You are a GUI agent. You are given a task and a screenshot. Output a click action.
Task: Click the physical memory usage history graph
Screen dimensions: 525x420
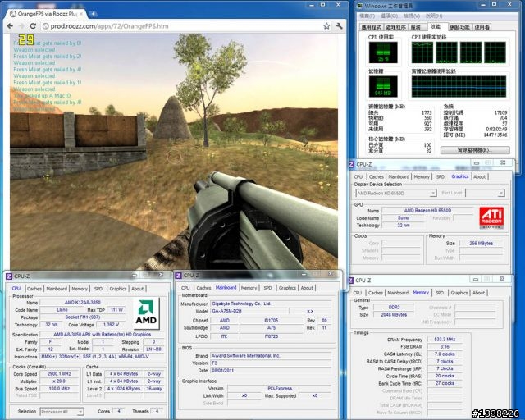tap(459, 86)
